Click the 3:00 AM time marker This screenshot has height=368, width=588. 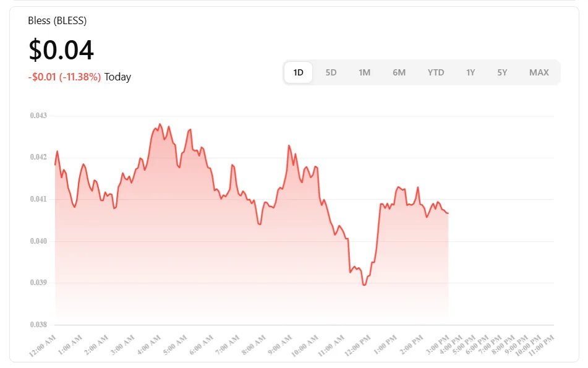click(x=122, y=345)
